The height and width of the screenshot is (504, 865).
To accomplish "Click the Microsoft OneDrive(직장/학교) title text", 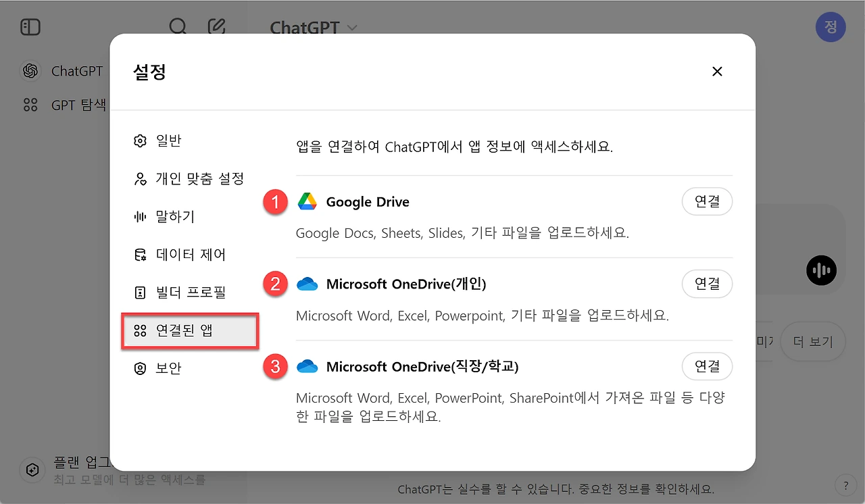I will [422, 367].
